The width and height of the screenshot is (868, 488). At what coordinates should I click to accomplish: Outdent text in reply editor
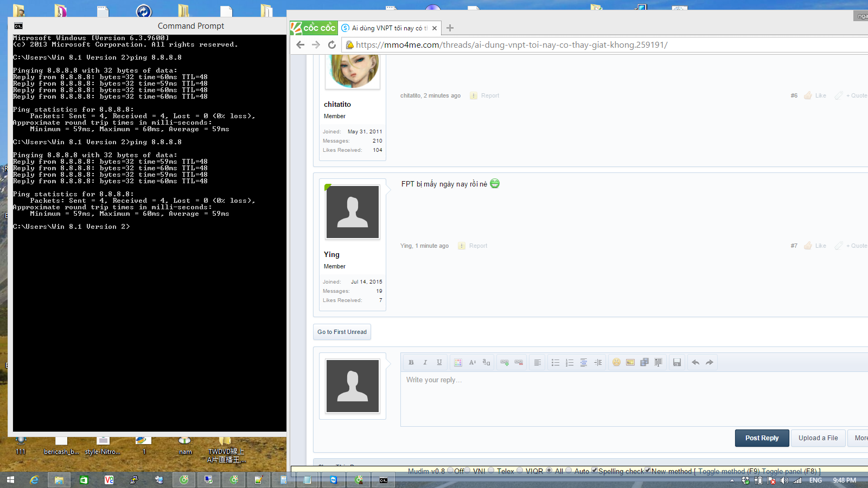(584, 362)
